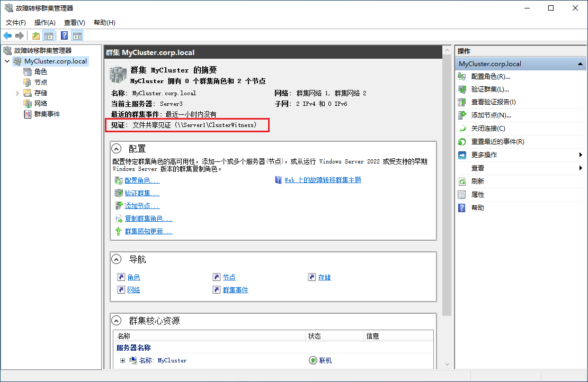Click the 属性 action icon
Image resolution: width=588 pixels, height=382 pixels.
coord(462,195)
